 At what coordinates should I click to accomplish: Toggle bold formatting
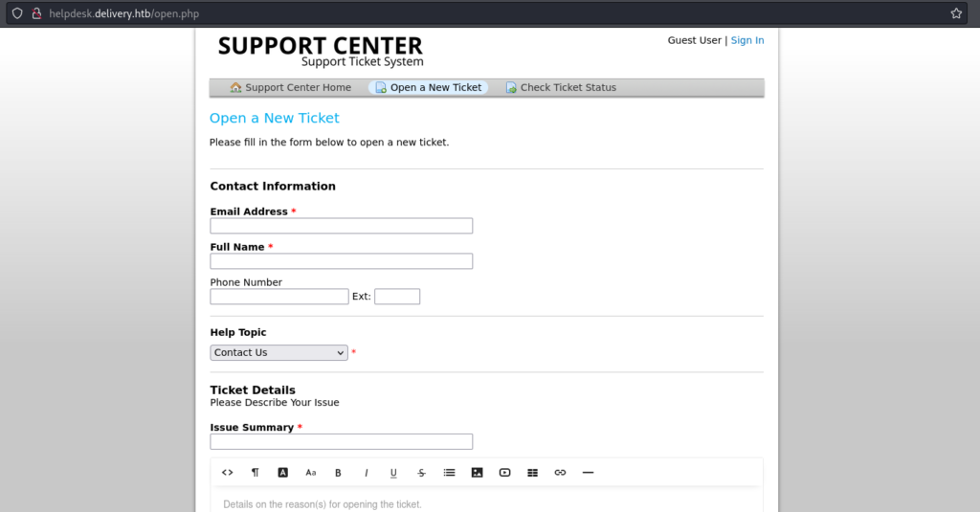338,473
